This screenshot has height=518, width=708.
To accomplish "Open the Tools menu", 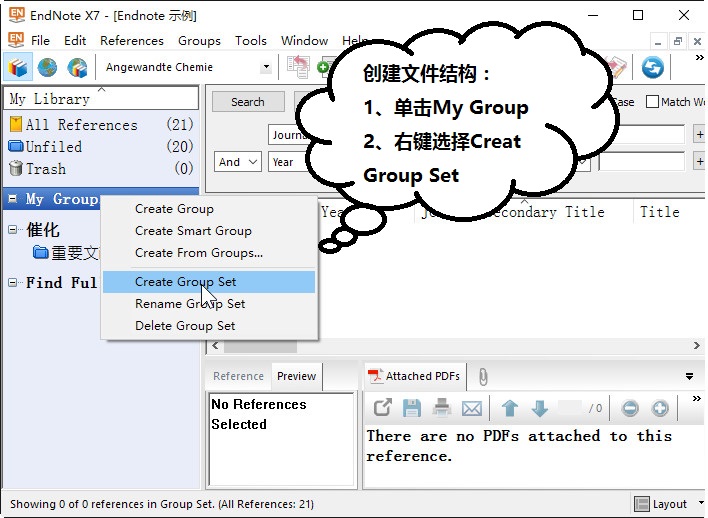I will tap(251, 41).
